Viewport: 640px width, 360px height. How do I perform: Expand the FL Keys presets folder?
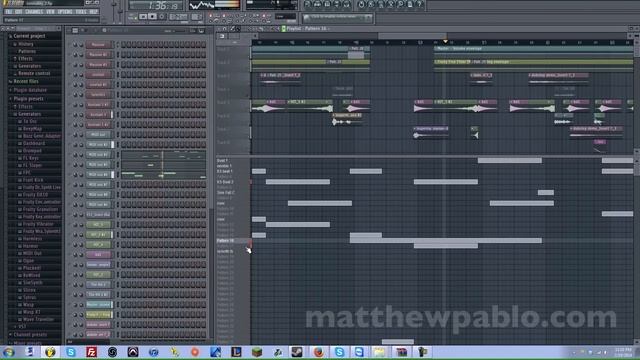[x=31, y=158]
